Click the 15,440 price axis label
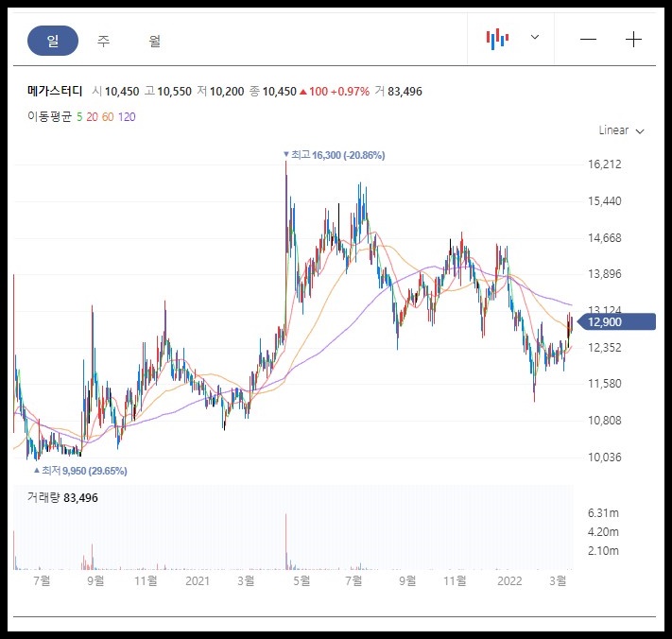 (x=604, y=201)
